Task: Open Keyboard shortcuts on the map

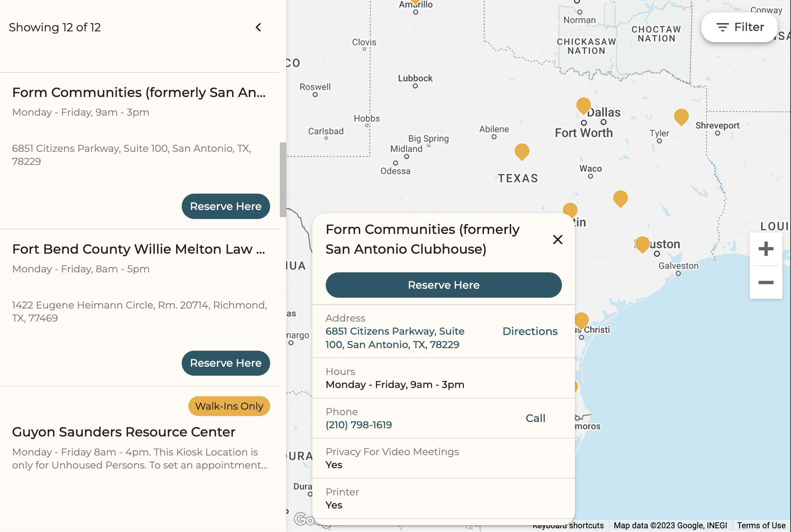Action: click(568, 525)
